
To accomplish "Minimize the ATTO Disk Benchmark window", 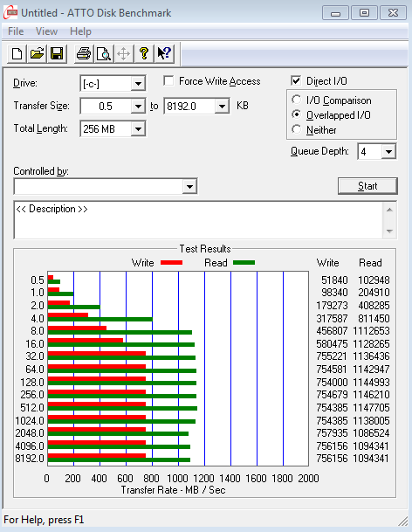I will click(335, 13).
